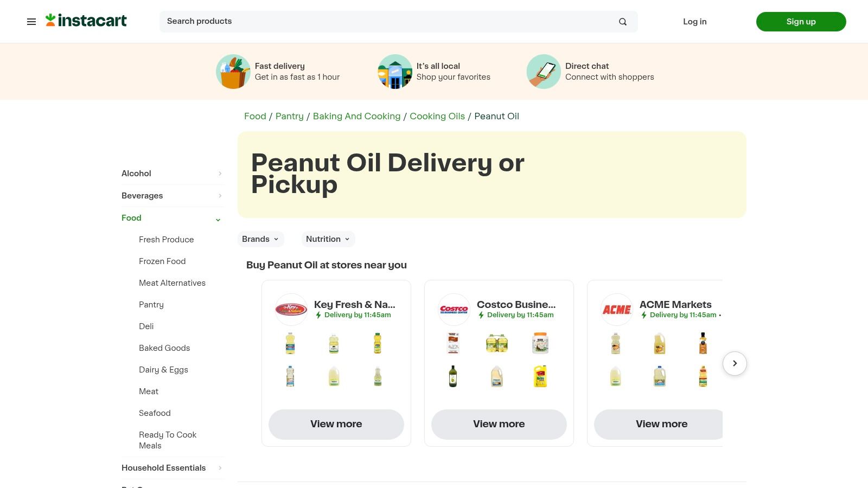The width and height of the screenshot is (868, 488).
Task: Open the hamburger navigation menu
Action: pyautogui.click(x=31, y=22)
